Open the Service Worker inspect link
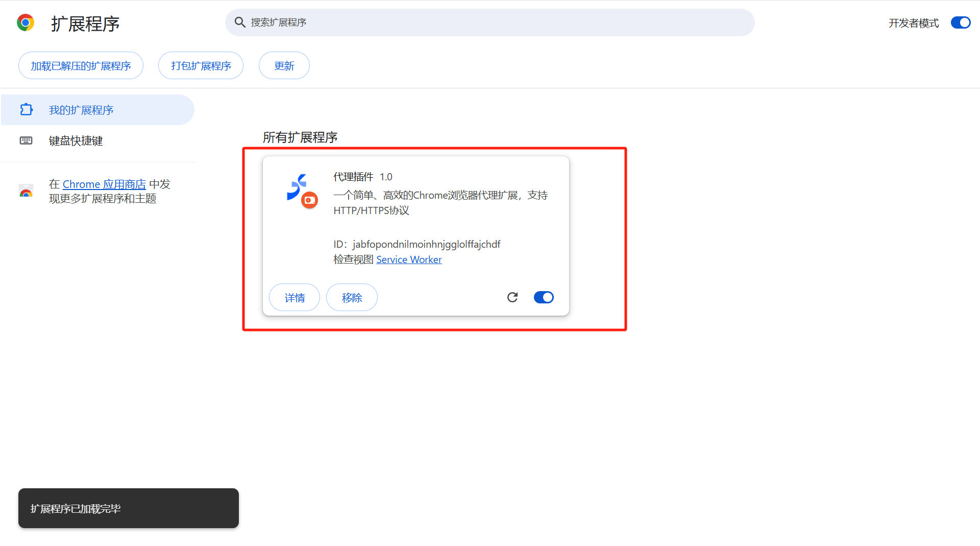This screenshot has width=980, height=546. [x=409, y=259]
